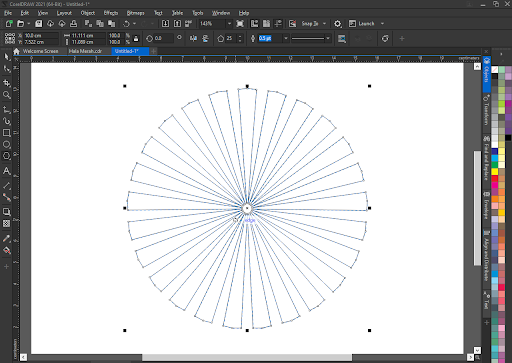
Task: Select the Zoom magnifier tool
Action: pyautogui.click(x=6, y=95)
